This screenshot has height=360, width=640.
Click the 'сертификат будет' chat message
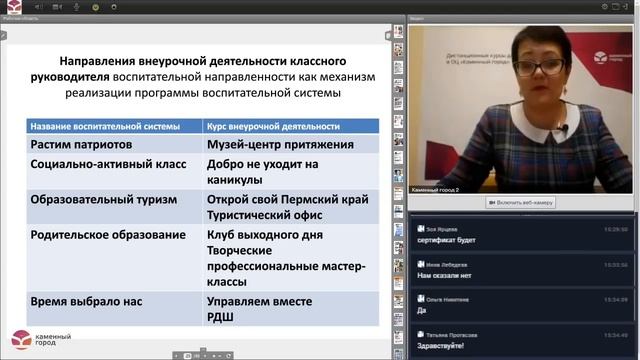446,240
